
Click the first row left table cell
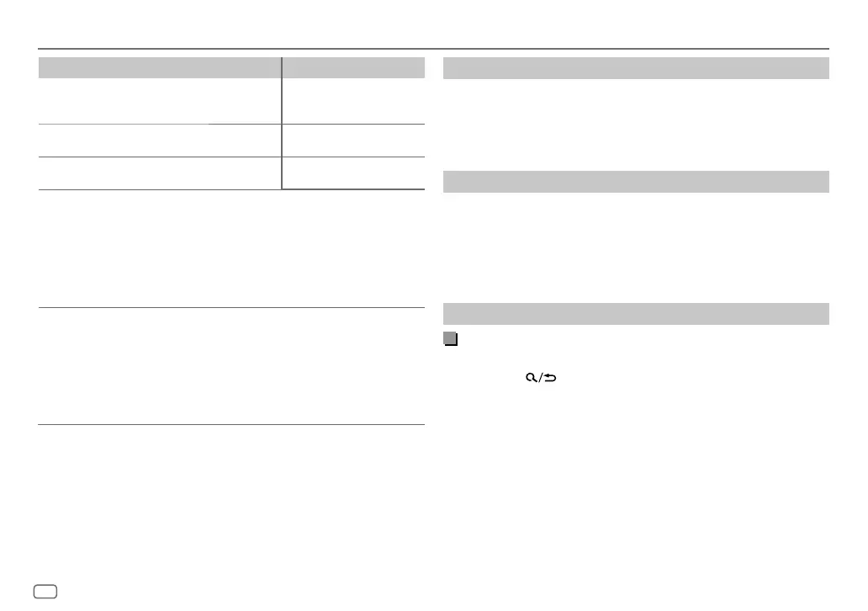pyautogui.click(x=160, y=101)
